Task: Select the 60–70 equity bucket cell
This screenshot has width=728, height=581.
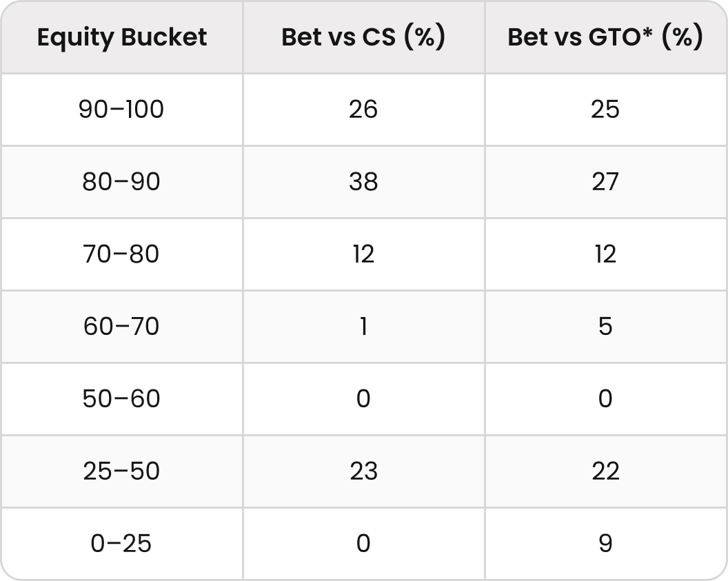Action: (x=122, y=326)
